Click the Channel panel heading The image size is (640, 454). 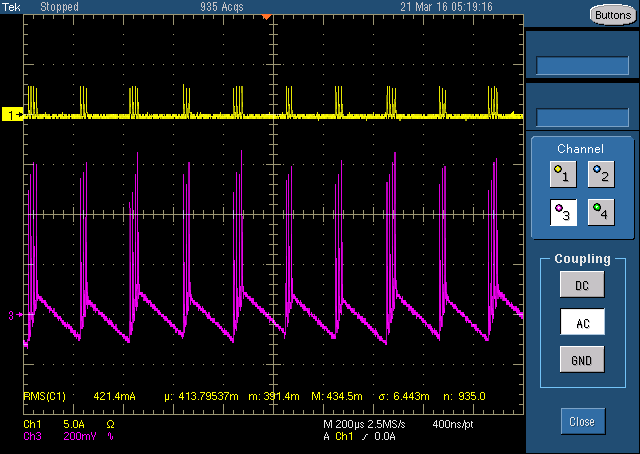click(580, 149)
